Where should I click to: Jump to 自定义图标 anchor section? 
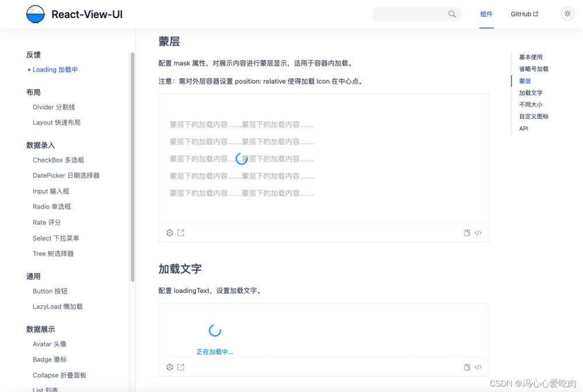[x=533, y=116]
